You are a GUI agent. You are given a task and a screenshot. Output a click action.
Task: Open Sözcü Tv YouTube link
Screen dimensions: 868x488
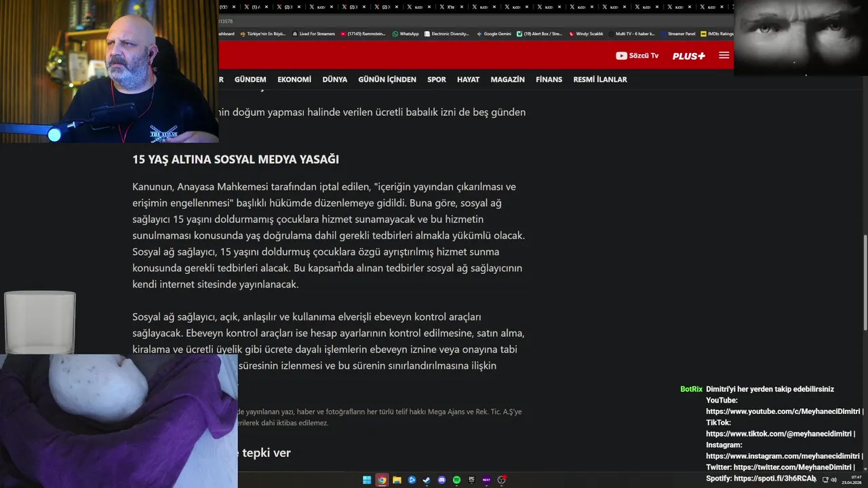pos(637,56)
